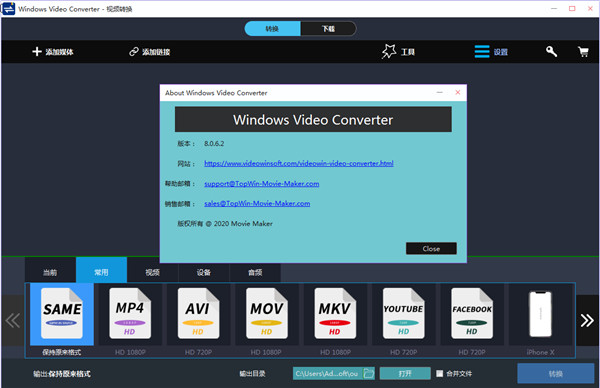Viewport: 600px width, 388px height.
Task: Click the key registration icon
Action: click(551, 51)
